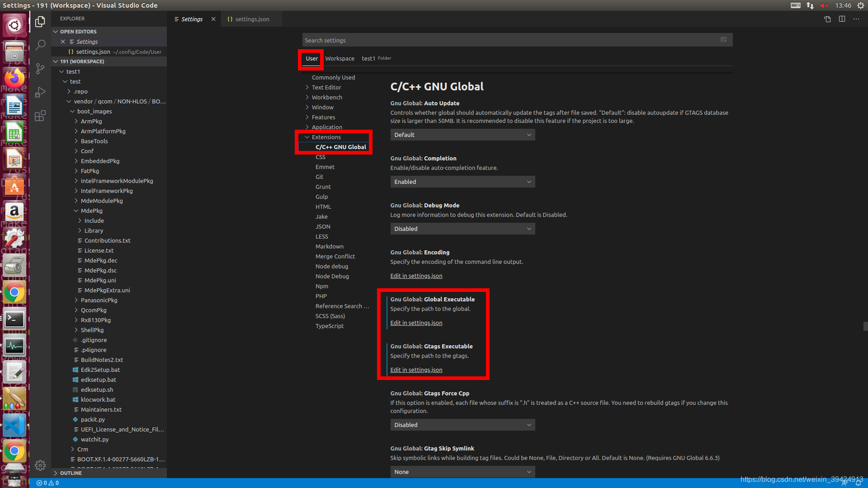Open the Search view in activity bar
This screenshot has width=868, height=488.
40,45
